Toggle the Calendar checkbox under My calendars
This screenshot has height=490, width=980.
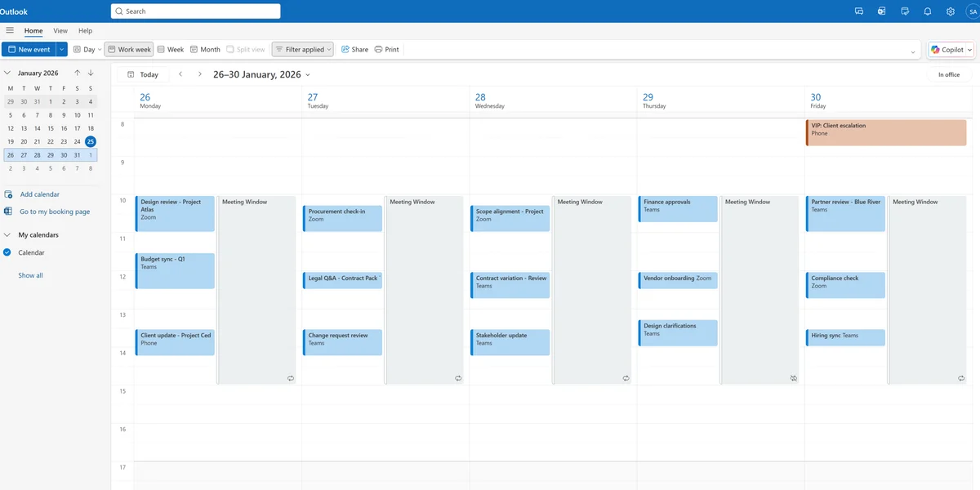coord(8,252)
